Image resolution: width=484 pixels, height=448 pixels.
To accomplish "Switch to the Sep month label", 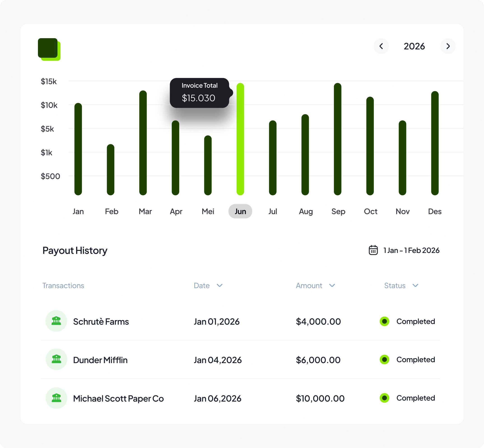I will tap(338, 211).
